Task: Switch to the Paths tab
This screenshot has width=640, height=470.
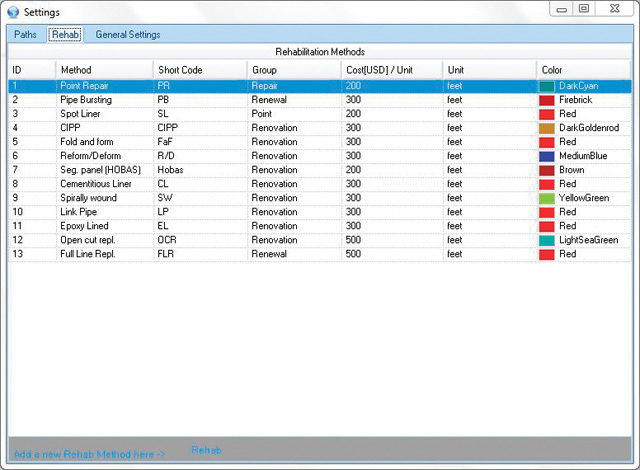Action: pos(26,34)
